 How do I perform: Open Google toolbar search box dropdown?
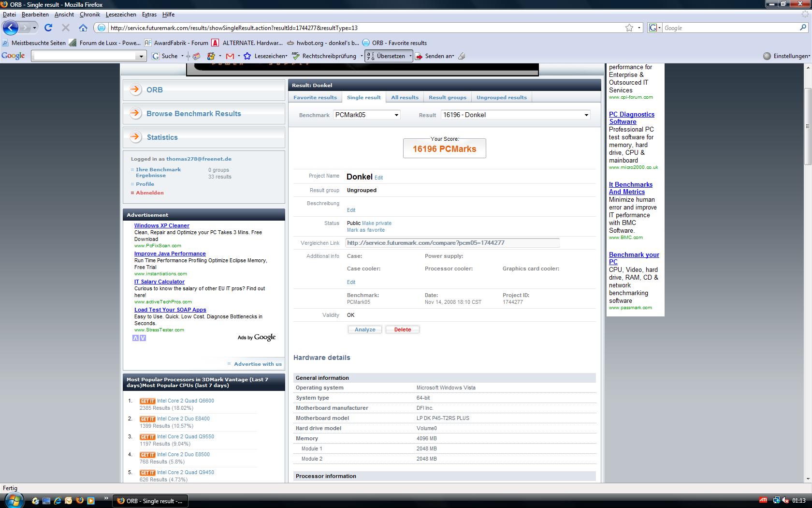(141, 56)
